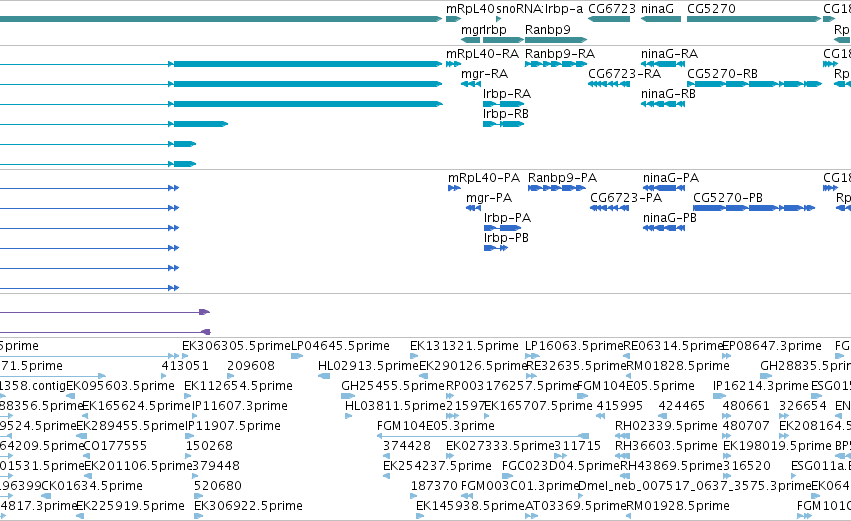
Task: Click EST IP11907.5prime
Action: (x=233, y=427)
